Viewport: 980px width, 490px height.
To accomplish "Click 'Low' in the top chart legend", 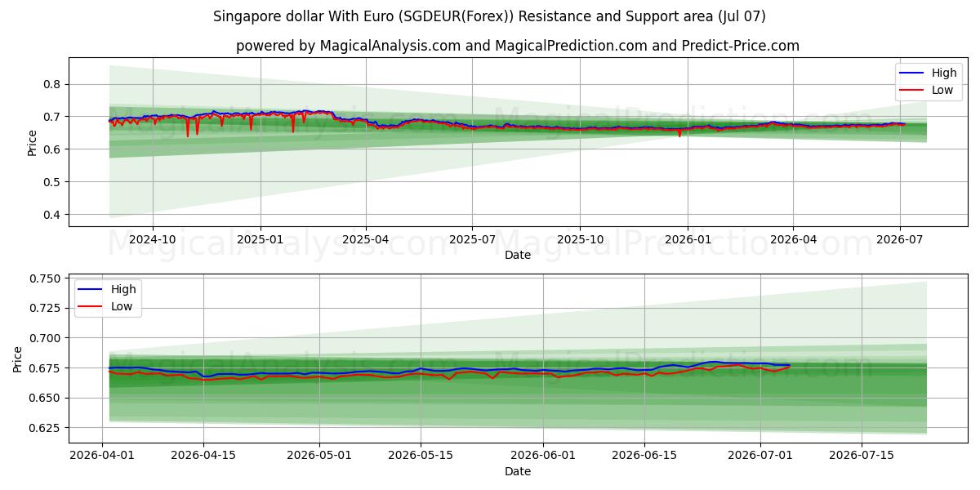I will (942, 90).
